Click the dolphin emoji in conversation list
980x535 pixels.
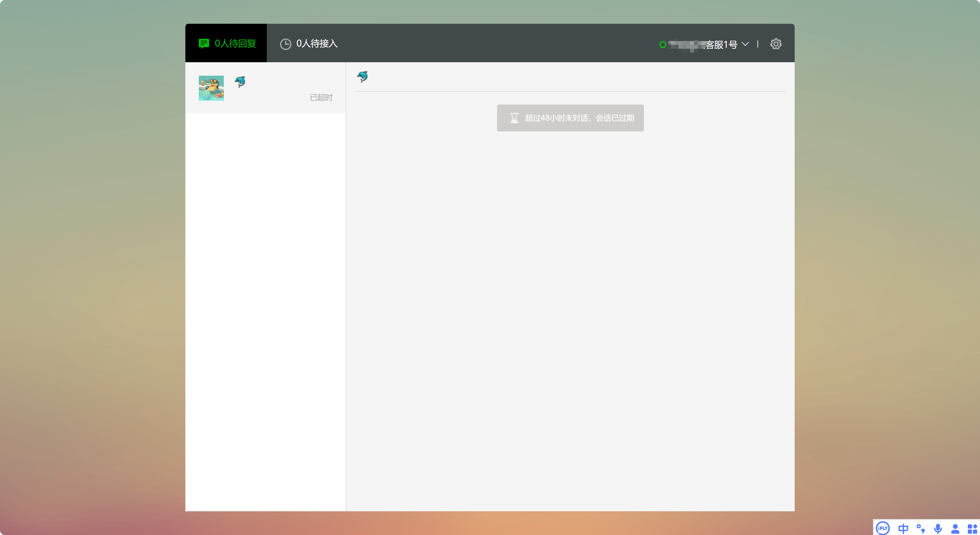pyautogui.click(x=240, y=81)
